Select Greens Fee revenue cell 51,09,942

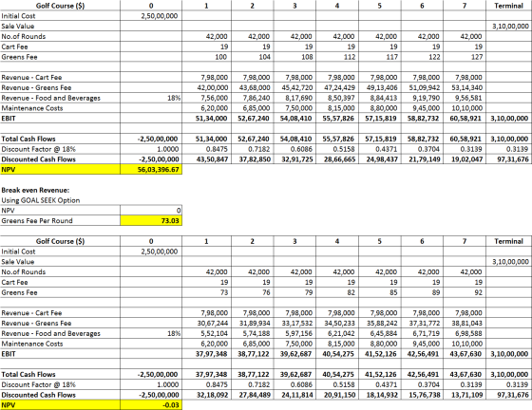point(422,87)
